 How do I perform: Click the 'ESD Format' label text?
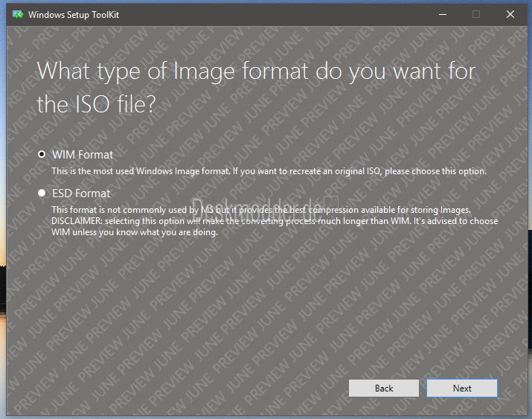pyautogui.click(x=81, y=193)
